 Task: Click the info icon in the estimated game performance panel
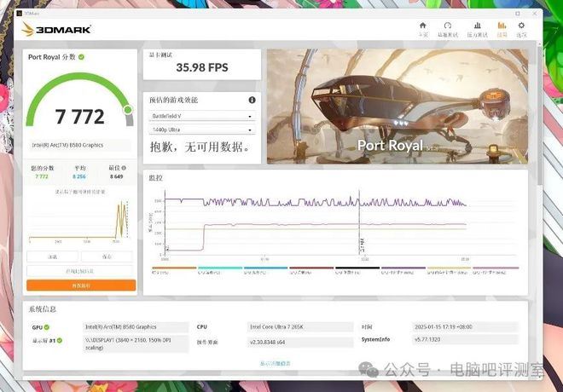(252, 100)
